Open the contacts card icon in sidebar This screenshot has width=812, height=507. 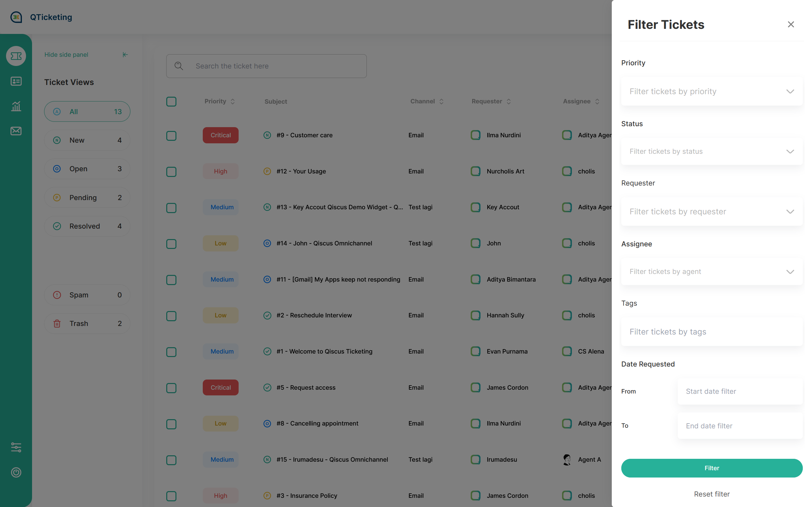pos(16,81)
